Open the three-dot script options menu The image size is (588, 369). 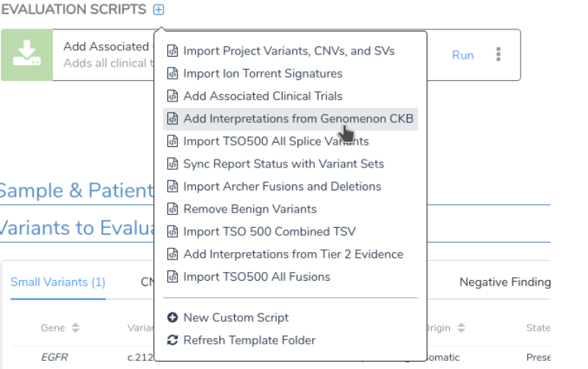pyautogui.click(x=498, y=55)
